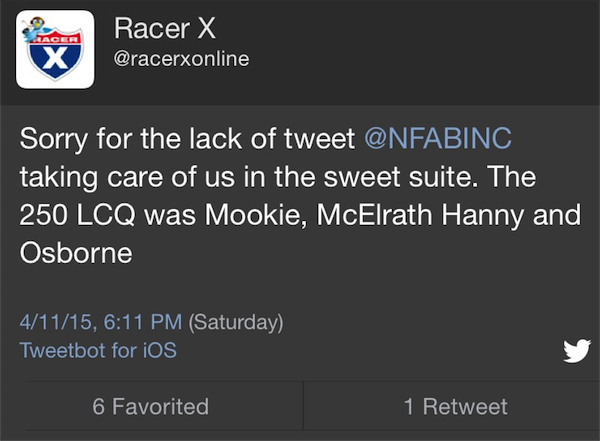The width and height of the screenshot is (600, 441).
Task: Click the 4/11/15, 6:11 PM timestamp
Action: (x=100, y=323)
